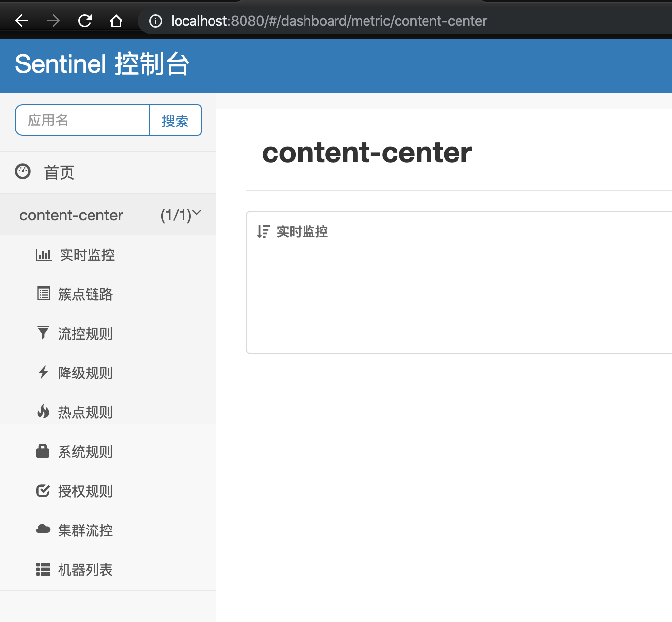The height and width of the screenshot is (622, 672).
Task: Click check-square icon for 授权规则
Action: [x=43, y=491]
